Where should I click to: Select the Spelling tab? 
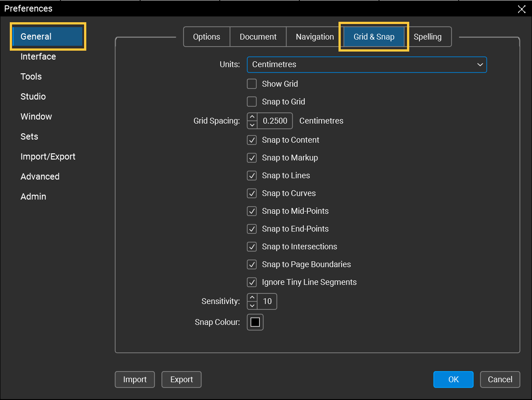coord(428,36)
